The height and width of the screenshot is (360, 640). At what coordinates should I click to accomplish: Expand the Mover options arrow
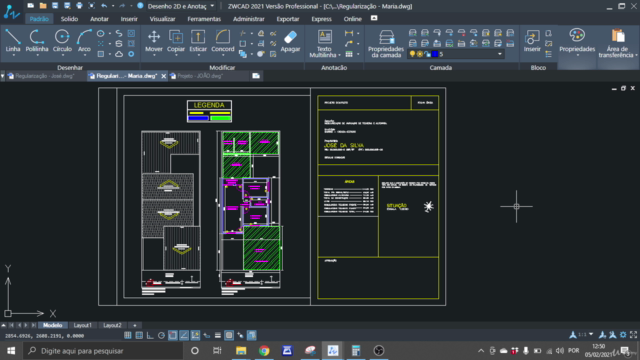pyautogui.click(x=154, y=55)
